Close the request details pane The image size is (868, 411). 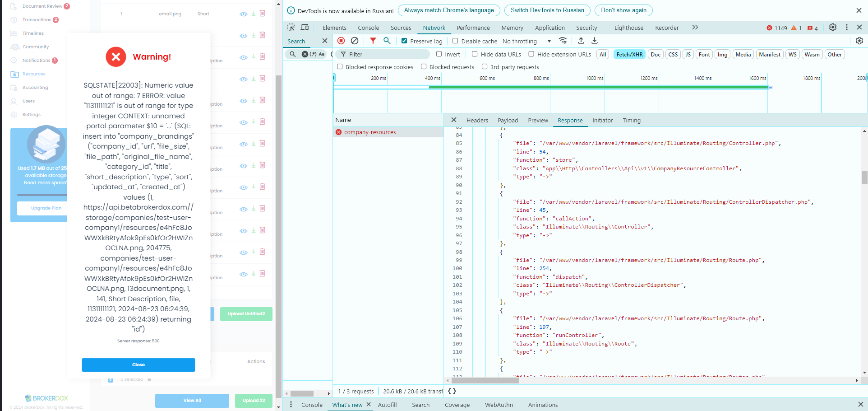tap(454, 120)
